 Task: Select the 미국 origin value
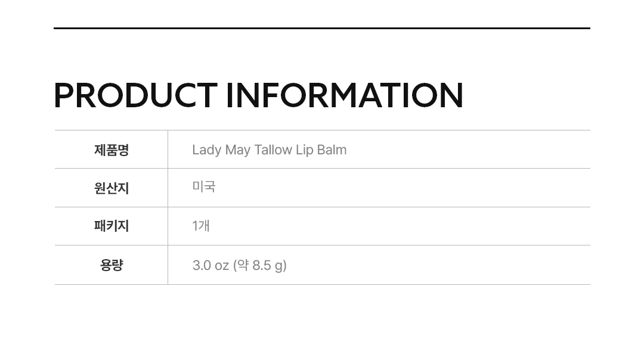tap(204, 187)
